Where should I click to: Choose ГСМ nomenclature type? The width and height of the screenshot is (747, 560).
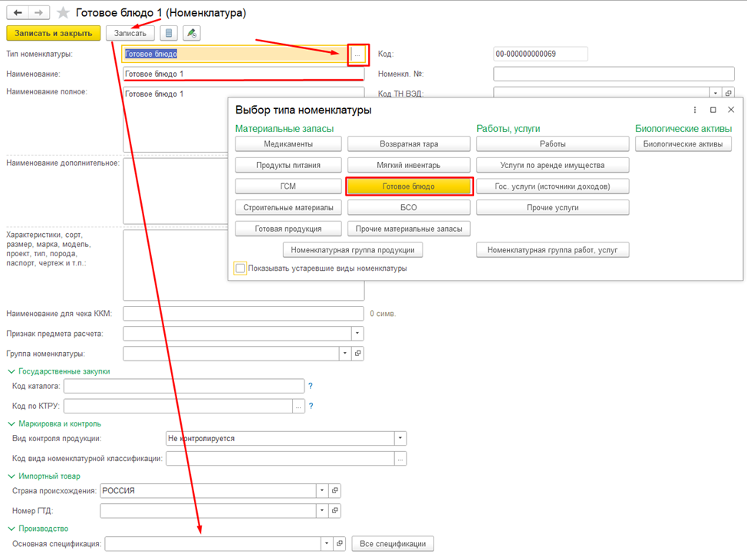(x=288, y=186)
